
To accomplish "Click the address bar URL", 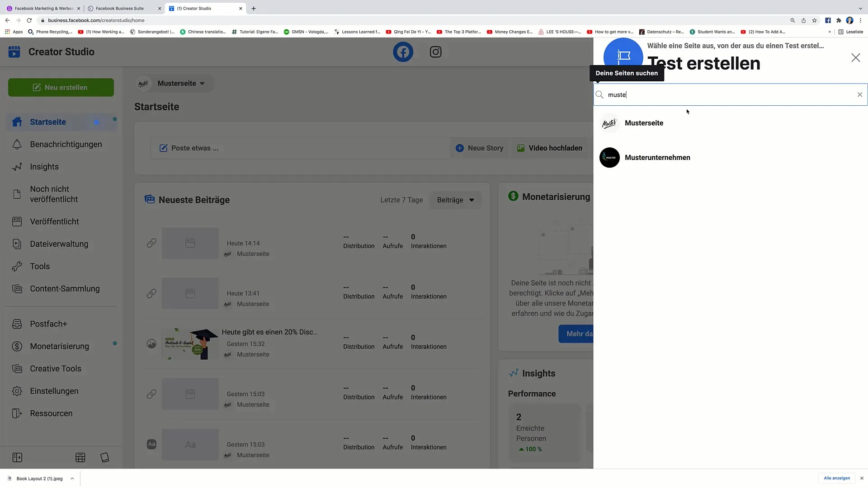I will point(96,20).
